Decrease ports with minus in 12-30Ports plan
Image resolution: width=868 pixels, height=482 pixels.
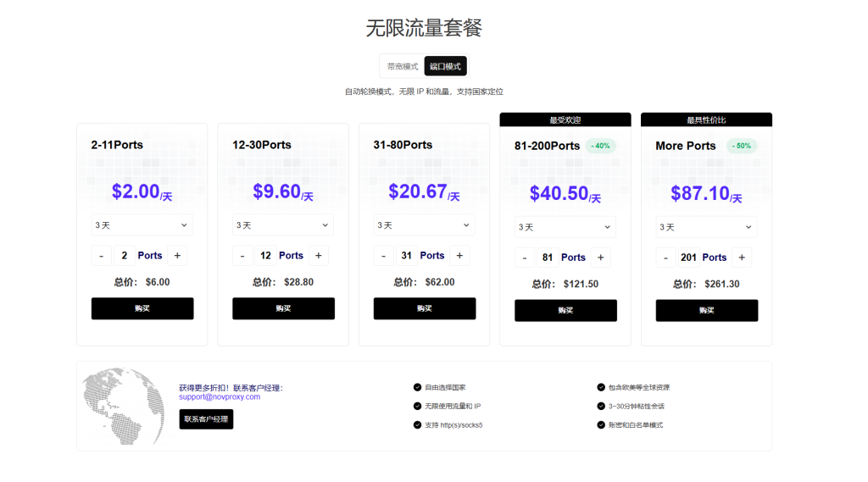[x=242, y=256]
